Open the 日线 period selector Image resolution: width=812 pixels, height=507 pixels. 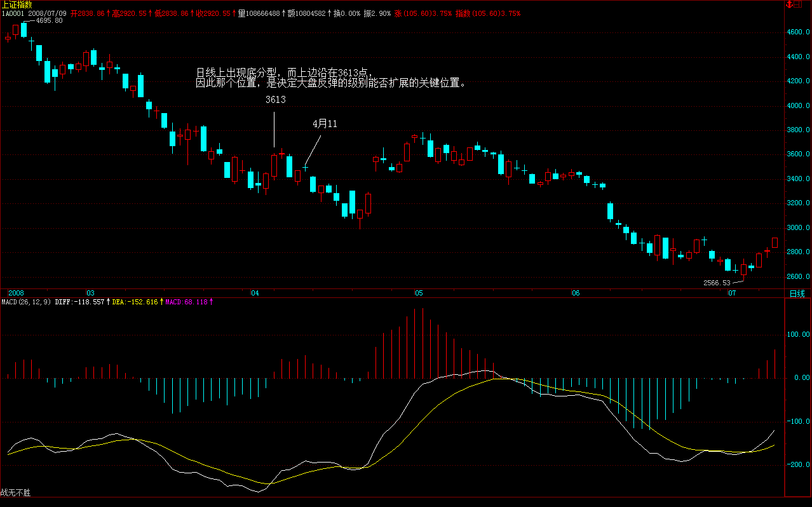[x=797, y=293]
